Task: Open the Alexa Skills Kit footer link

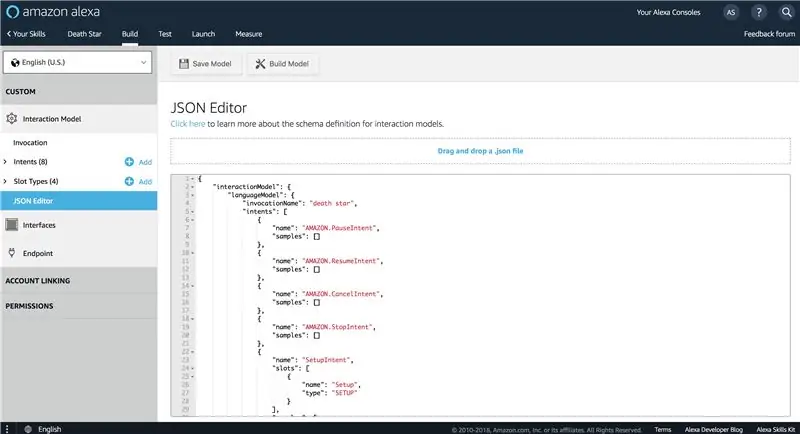Action: (x=776, y=429)
